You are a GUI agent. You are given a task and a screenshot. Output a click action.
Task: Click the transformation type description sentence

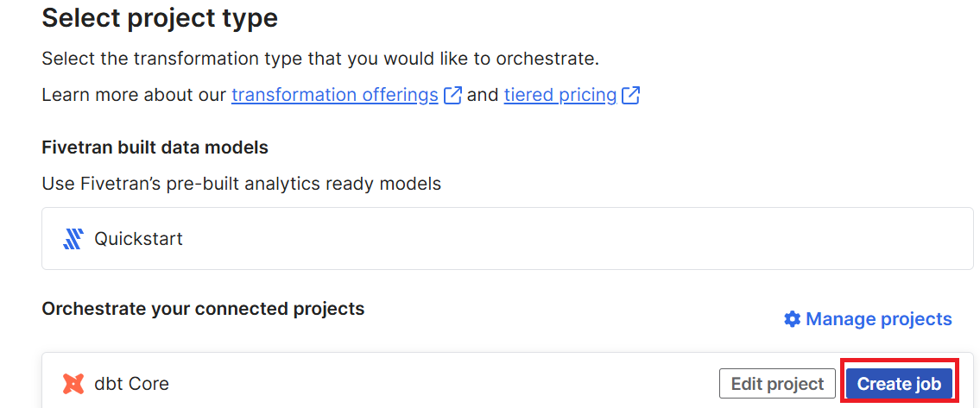click(320, 60)
